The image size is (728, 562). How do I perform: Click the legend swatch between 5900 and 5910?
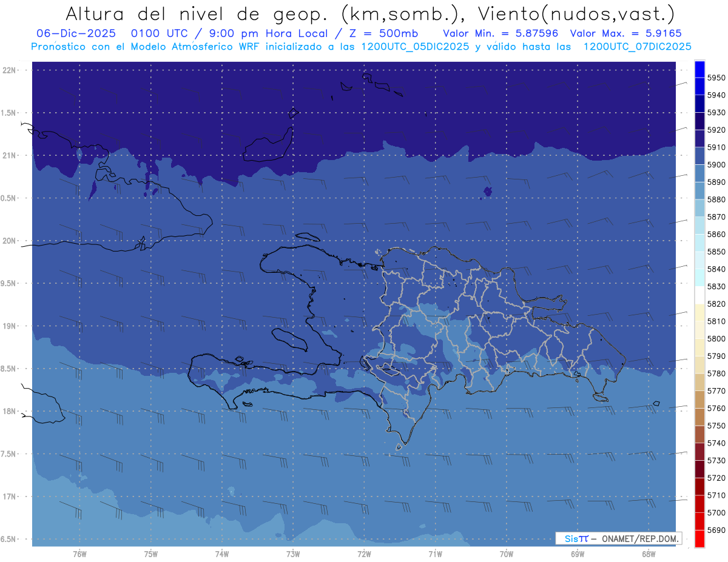point(699,156)
